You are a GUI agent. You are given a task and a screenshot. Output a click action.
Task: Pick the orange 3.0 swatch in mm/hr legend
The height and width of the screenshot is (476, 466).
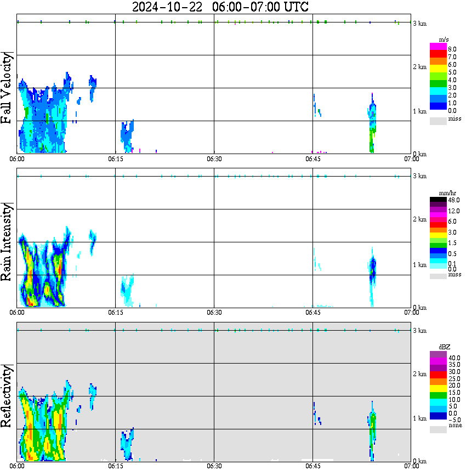438,230
